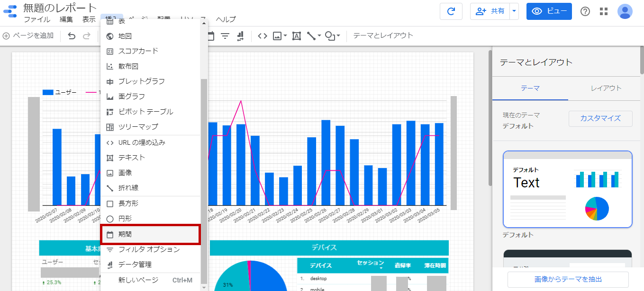Click the insert menu scroll-up arrow

[x=204, y=23]
